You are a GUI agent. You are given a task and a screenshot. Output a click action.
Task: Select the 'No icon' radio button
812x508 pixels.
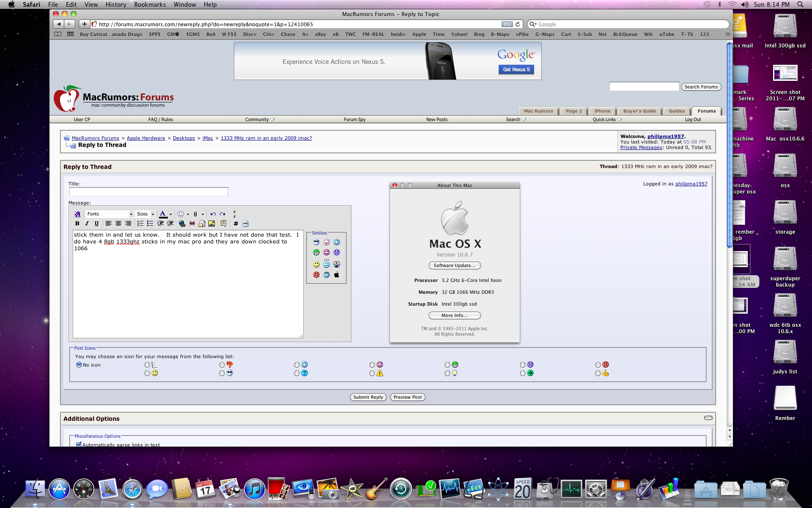tap(79, 364)
